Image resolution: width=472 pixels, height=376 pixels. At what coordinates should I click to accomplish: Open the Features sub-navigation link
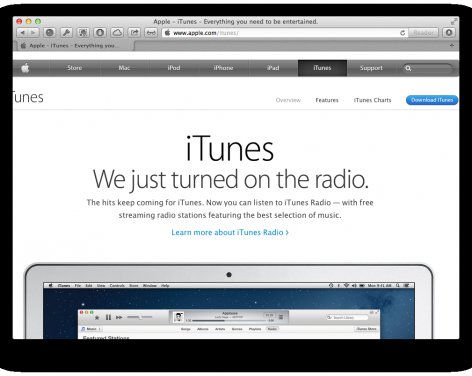pos(327,100)
